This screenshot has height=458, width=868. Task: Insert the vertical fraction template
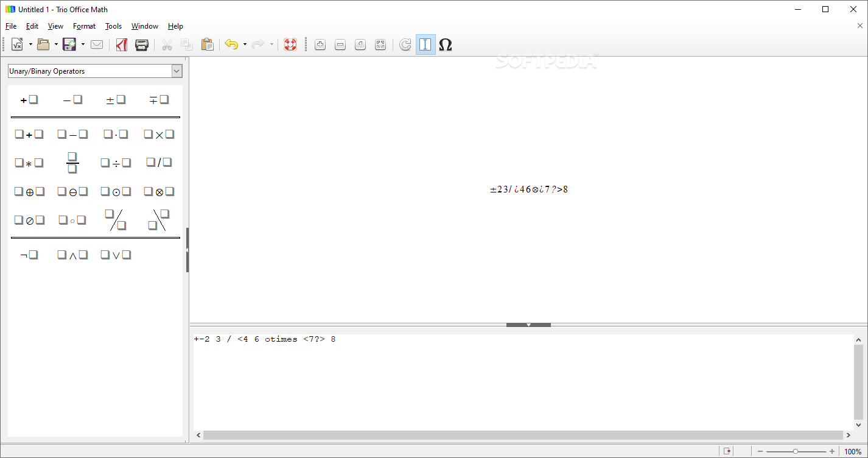72,163
